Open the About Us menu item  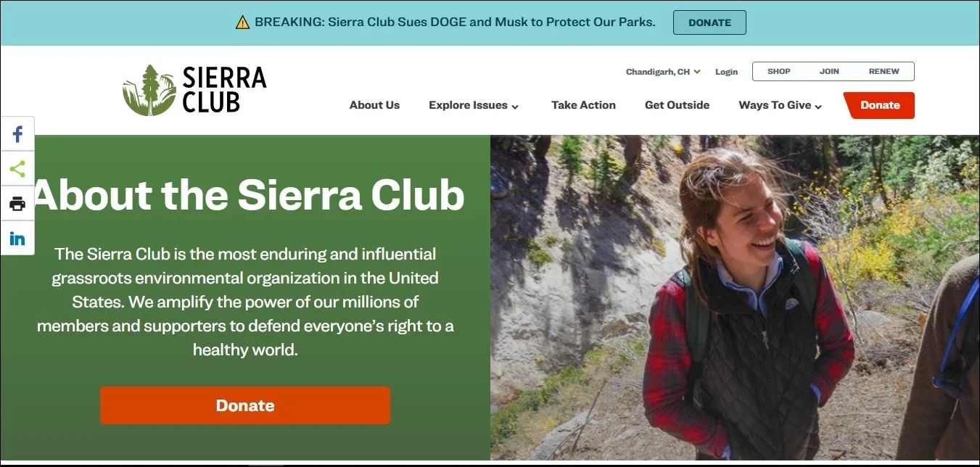[374, 105]
